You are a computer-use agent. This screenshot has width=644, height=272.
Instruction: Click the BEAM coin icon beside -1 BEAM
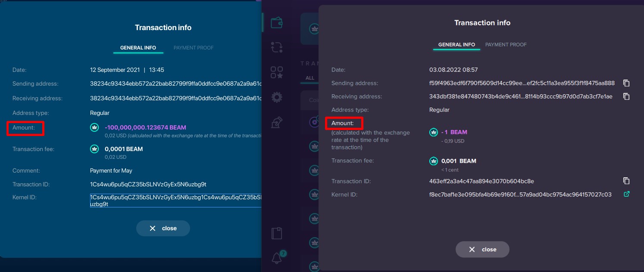433,132
